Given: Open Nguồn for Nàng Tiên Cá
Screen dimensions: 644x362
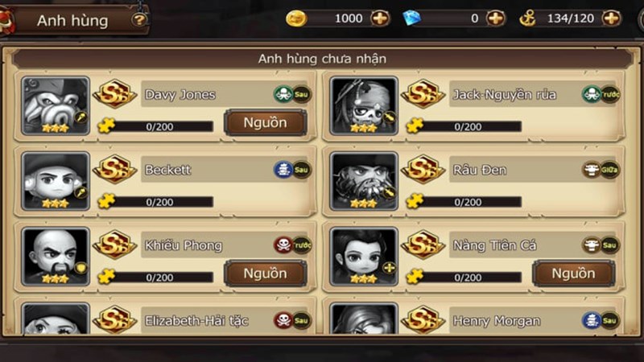Looking at the screenshot, I should point(574,274).
